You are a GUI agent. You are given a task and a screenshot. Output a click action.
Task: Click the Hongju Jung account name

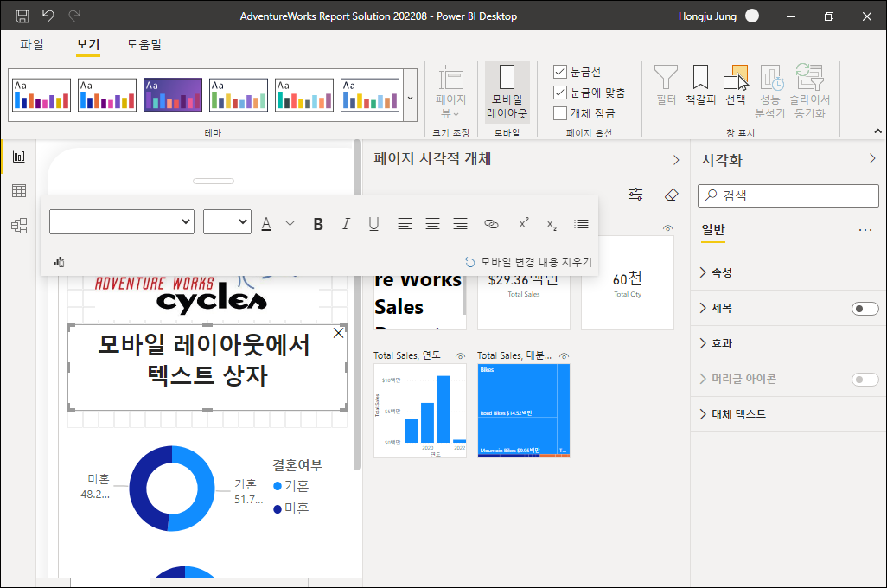point(707,16)
